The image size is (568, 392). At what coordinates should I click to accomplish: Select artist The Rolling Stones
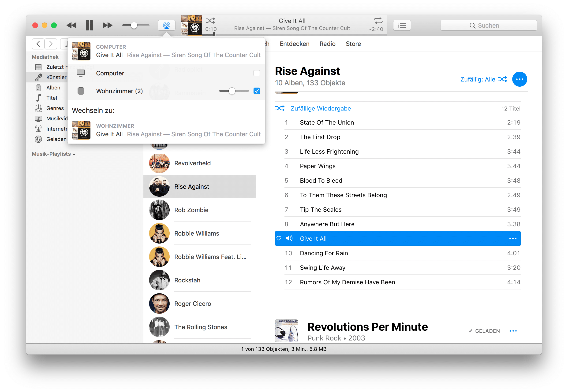pos(200,327)
